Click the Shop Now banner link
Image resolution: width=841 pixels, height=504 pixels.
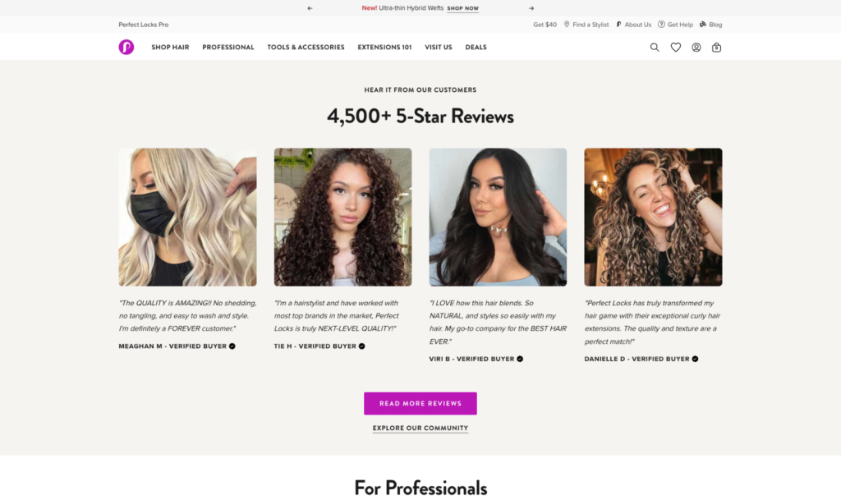click(x=463, y=8)
